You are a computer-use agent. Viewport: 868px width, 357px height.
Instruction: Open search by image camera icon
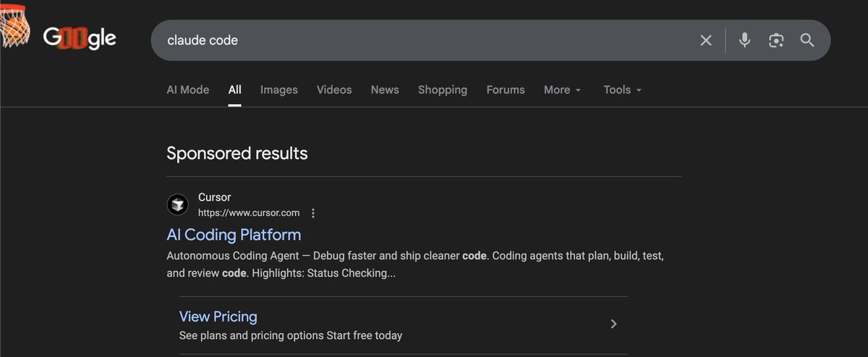776,40
